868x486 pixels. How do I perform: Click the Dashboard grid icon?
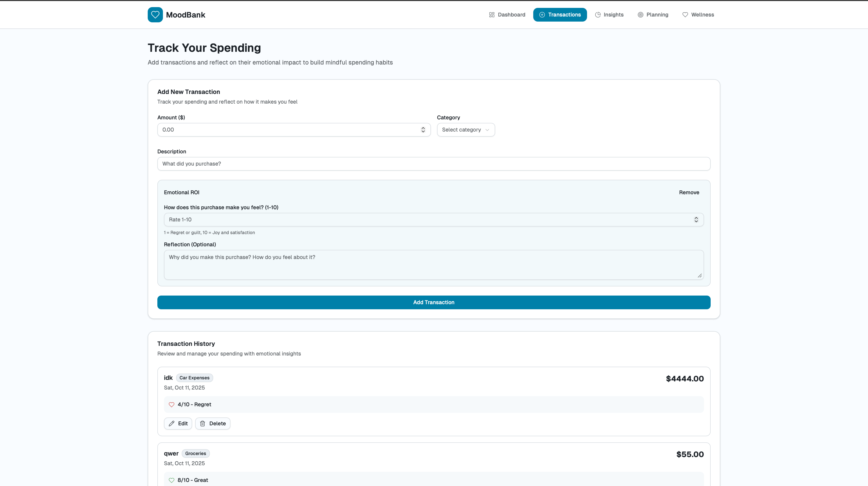492,15
